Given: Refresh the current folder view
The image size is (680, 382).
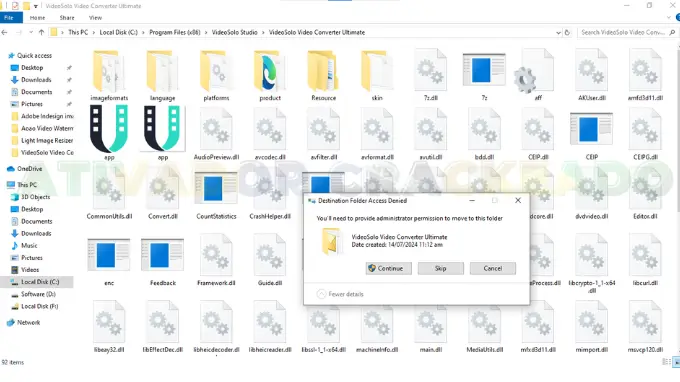Looking at the screenshot, I should coord(567,33).
